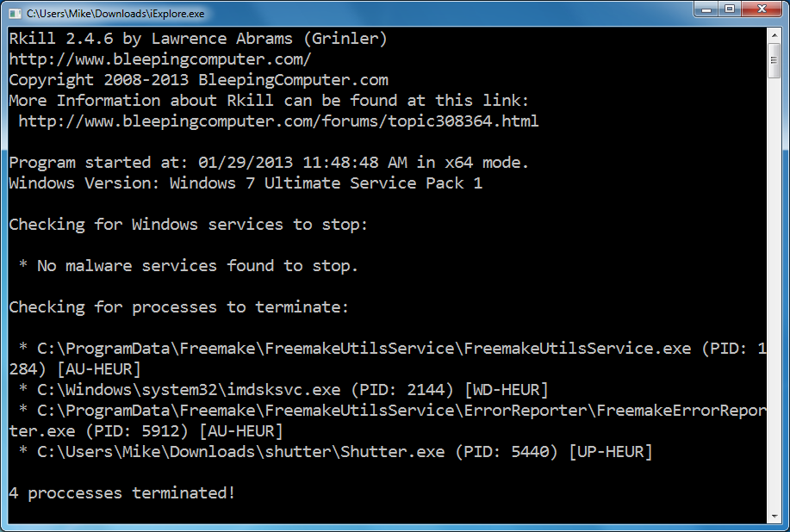Click the Copyright 2008-2013 BleepingComputer.com line
790x532 pixels.
click(x=198, y=80)
